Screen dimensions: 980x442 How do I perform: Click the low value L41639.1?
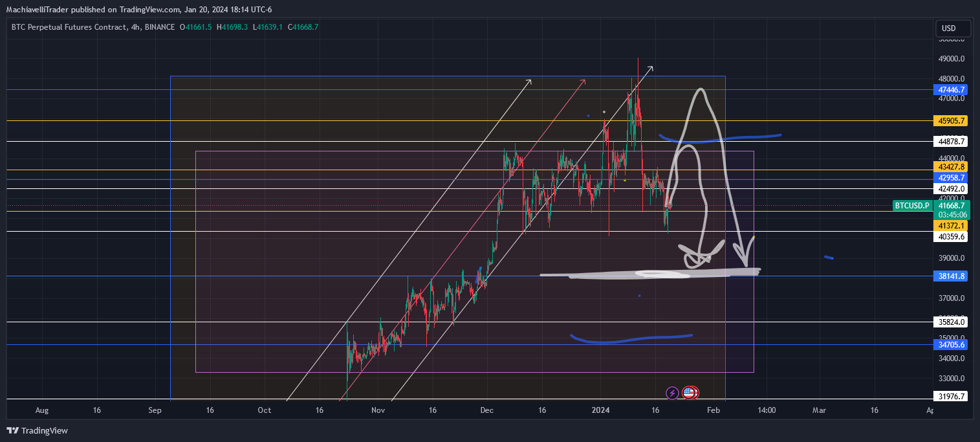(x=269, y=27)
